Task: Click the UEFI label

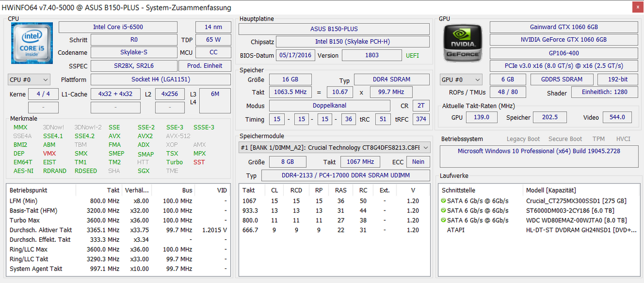Action: (413, 55)
